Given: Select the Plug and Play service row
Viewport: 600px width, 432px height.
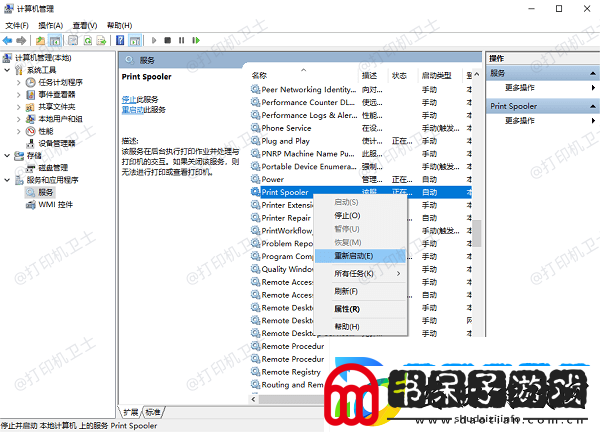Looking at the screenshot, I should (x=361, y=141).
